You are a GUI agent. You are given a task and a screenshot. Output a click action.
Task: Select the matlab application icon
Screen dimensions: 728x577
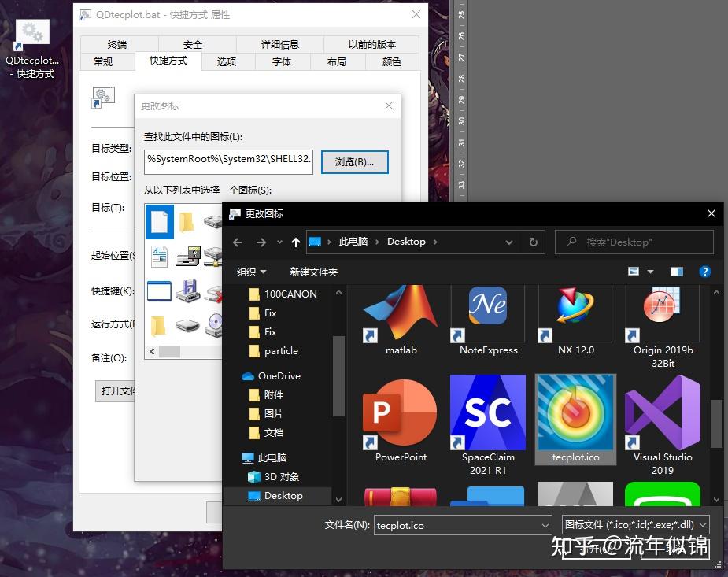[400, 307]
